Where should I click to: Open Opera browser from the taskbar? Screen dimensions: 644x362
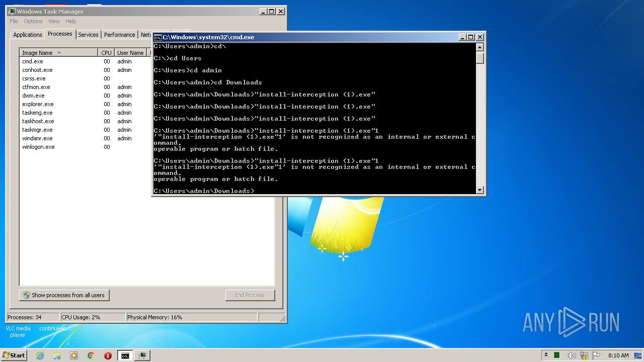tap(108, 355)
